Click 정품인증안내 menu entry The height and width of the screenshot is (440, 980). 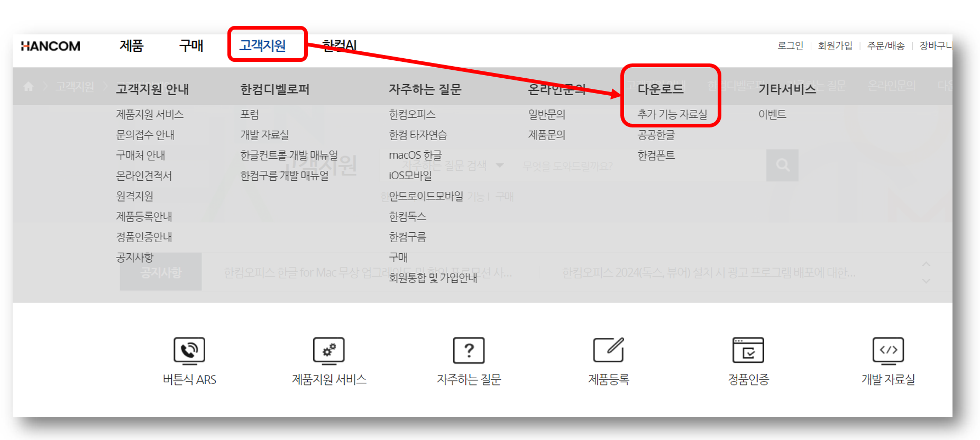144,237
